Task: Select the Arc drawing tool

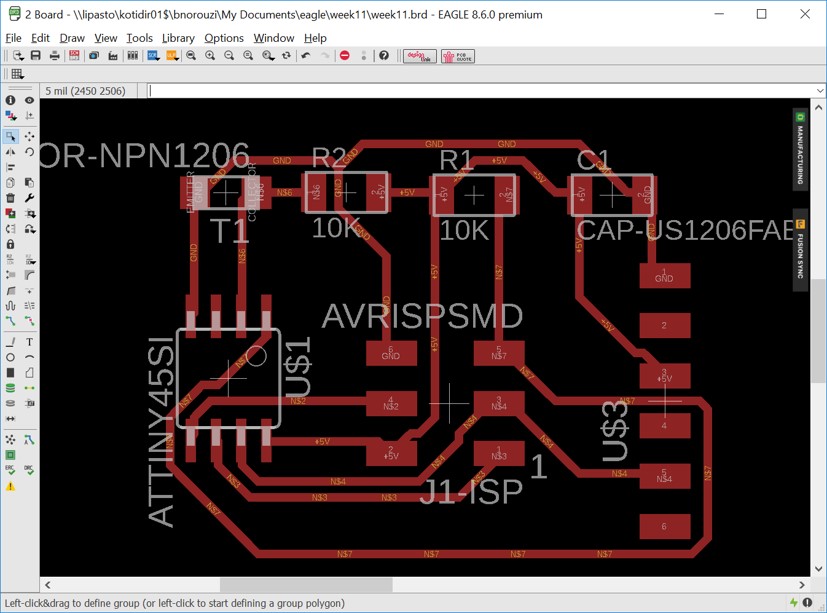Action: click(30, 357)
